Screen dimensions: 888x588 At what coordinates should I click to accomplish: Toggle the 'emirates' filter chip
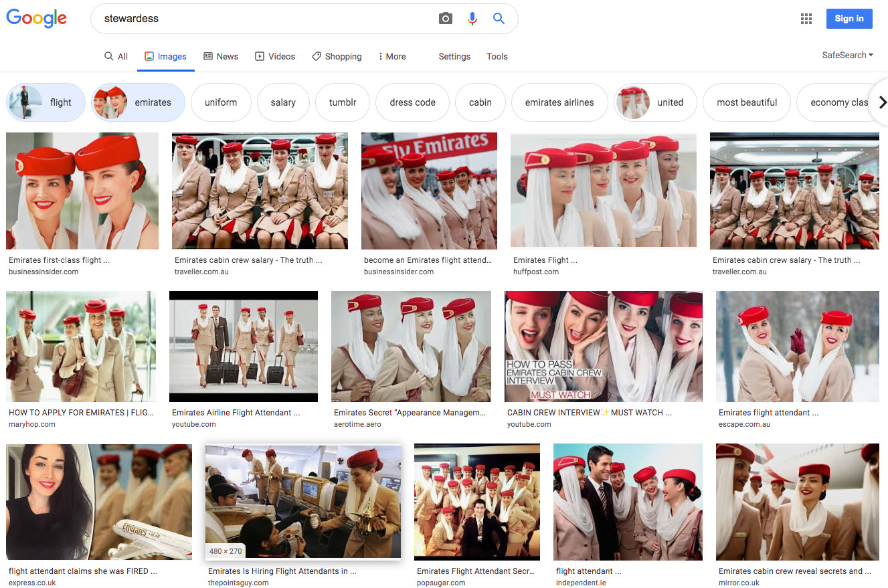138,102
